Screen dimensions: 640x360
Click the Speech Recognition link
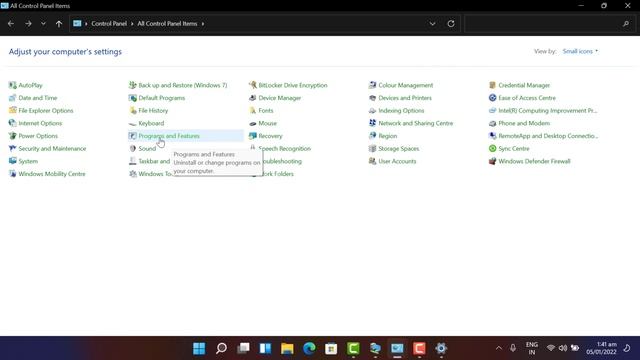click(x=284, y=148)
